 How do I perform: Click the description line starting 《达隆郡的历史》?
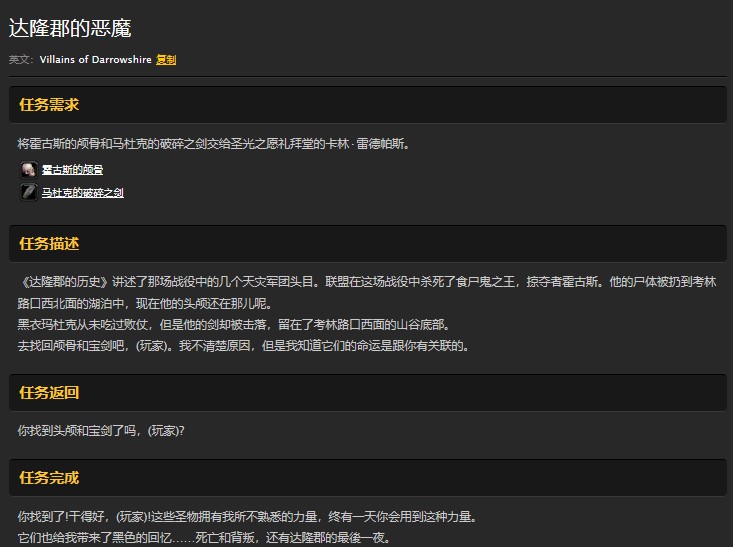(367, 282)
